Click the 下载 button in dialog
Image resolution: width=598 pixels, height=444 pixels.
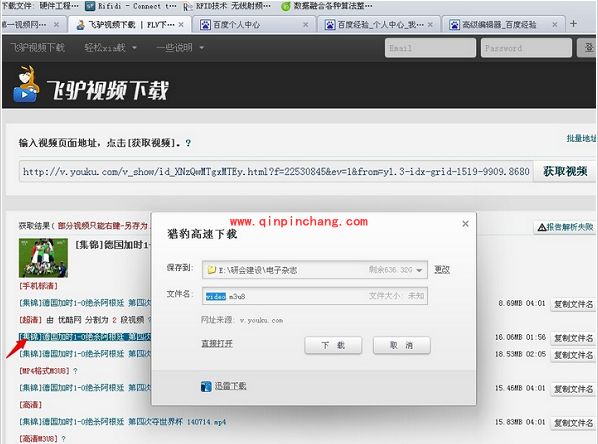click(x=333, y=346)
